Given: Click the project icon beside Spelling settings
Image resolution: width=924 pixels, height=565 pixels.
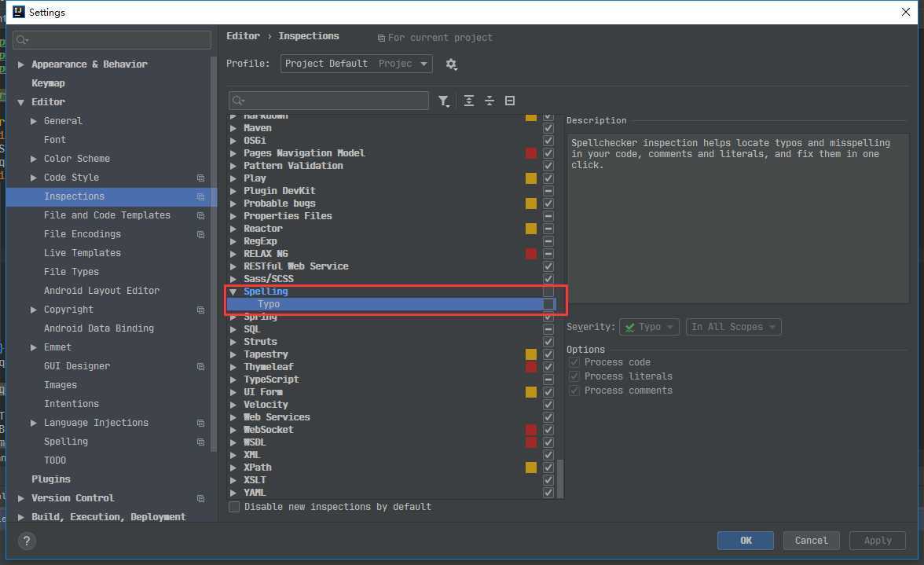Looking at the screenshot, I should (x=200, y=442).
